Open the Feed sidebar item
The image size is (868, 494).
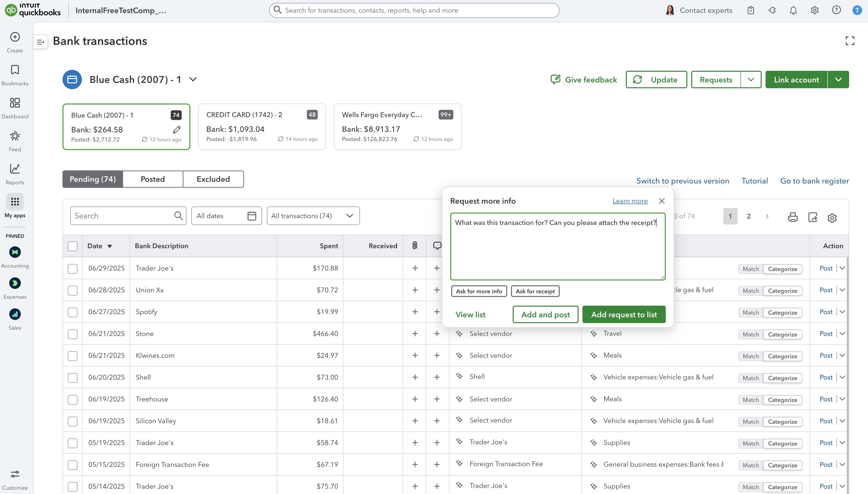15,141
